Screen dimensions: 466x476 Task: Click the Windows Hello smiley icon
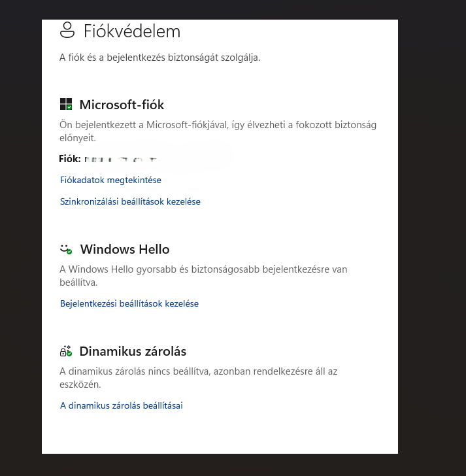(66, 249)
